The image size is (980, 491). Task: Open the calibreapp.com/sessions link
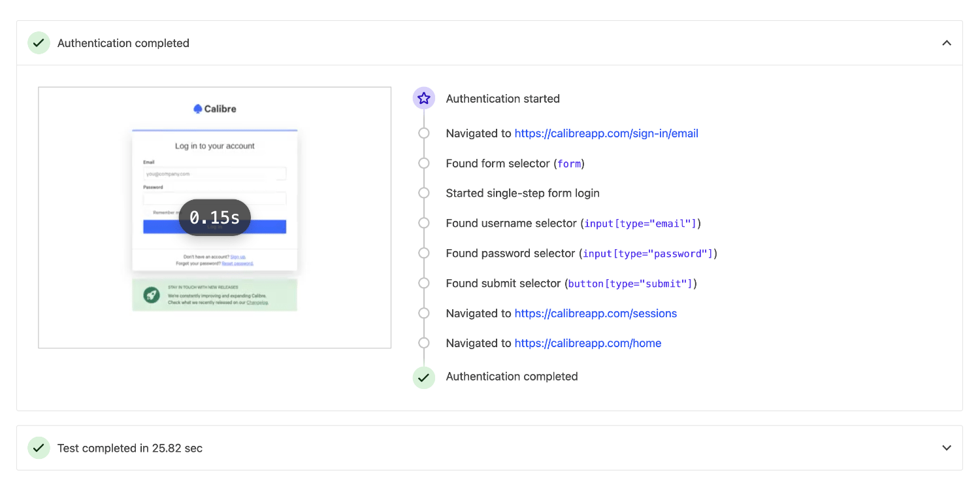tap(595, 313)
